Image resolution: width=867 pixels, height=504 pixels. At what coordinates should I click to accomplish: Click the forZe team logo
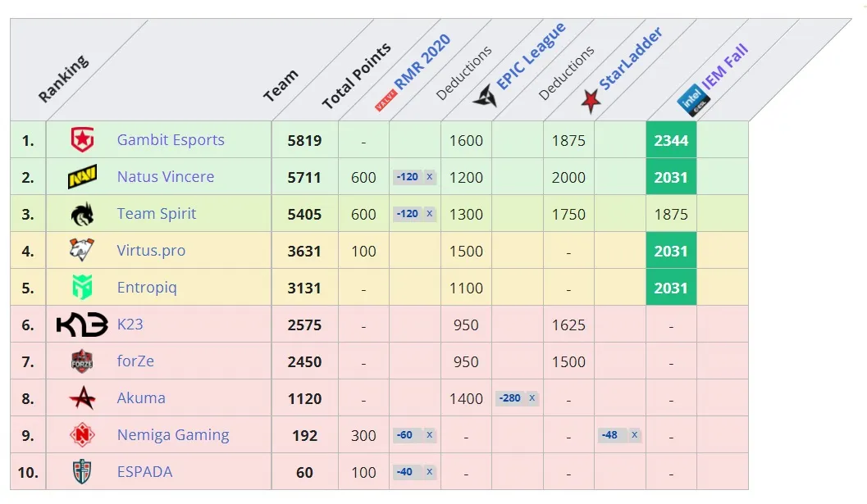[x=82, y=361]
